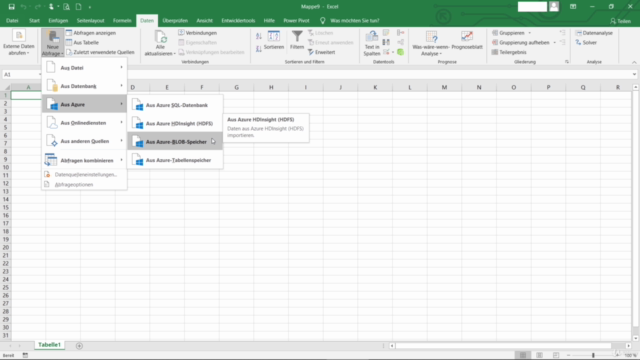Open Datenanalyse tool
This screenshot has width=640, height=360.
(594, 33)
